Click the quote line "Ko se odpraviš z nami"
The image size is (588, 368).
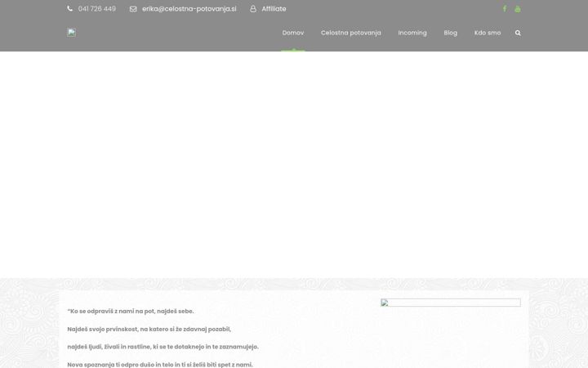(131, 311)
